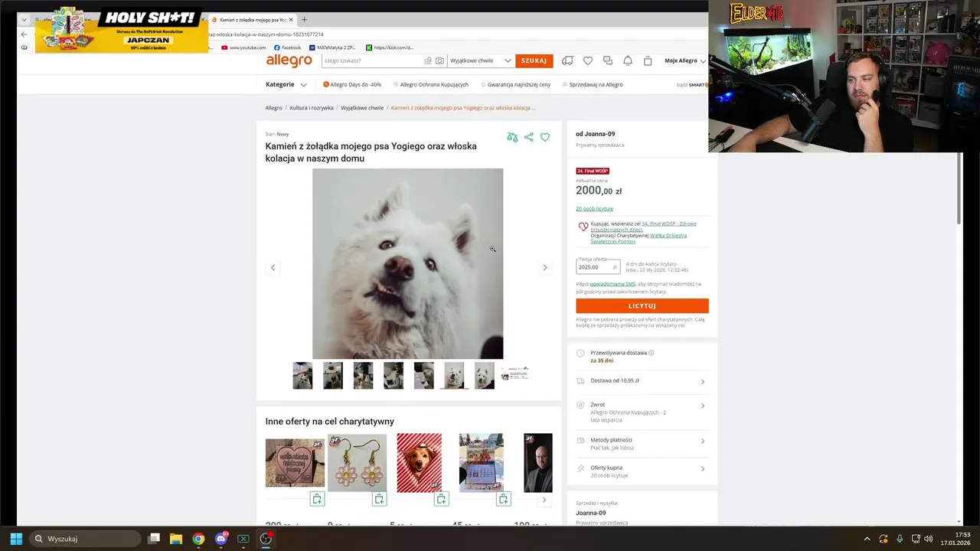Open the 20 osób licytuje link

tap(594, 209)
